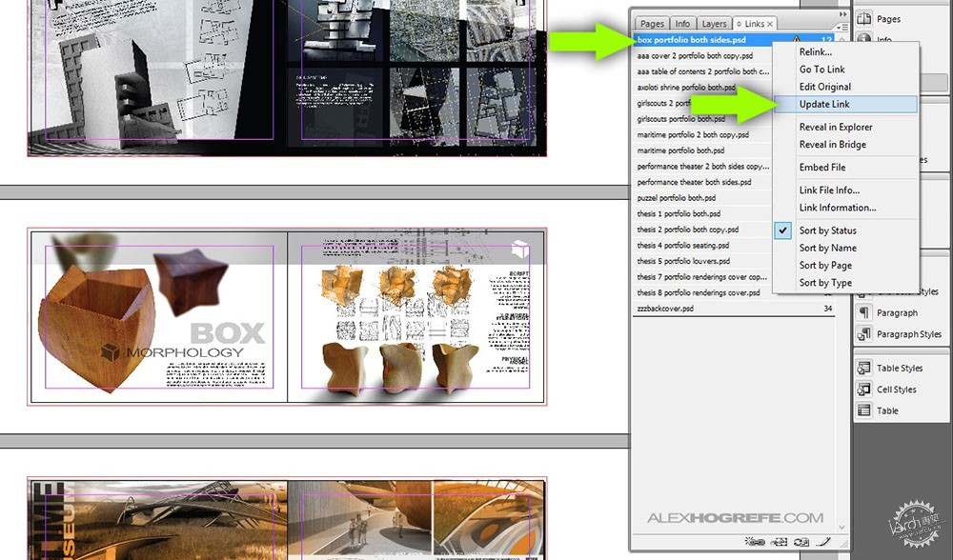This screenshot has height=560, width=953.
Task: Select link 'maritime portfolio 2 both copy.psd'
Action: (693, 134)
